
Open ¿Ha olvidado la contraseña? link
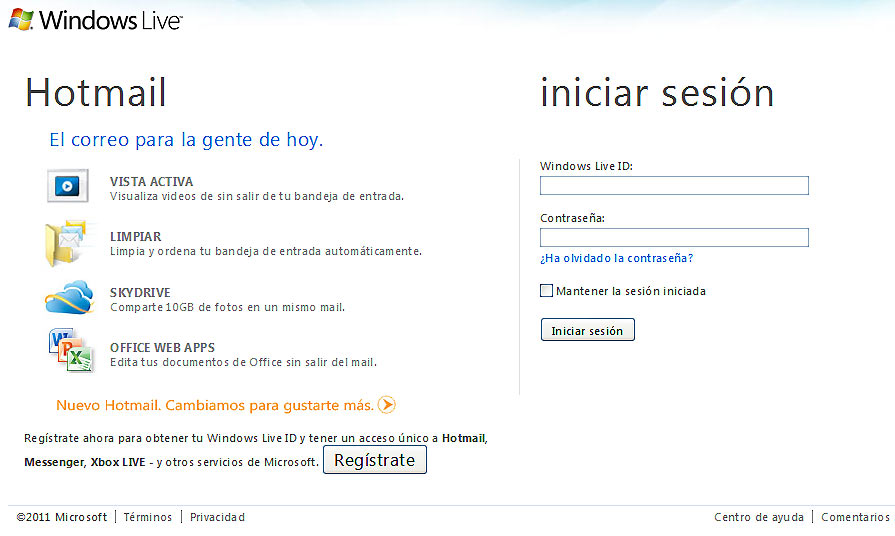[616, 258]
